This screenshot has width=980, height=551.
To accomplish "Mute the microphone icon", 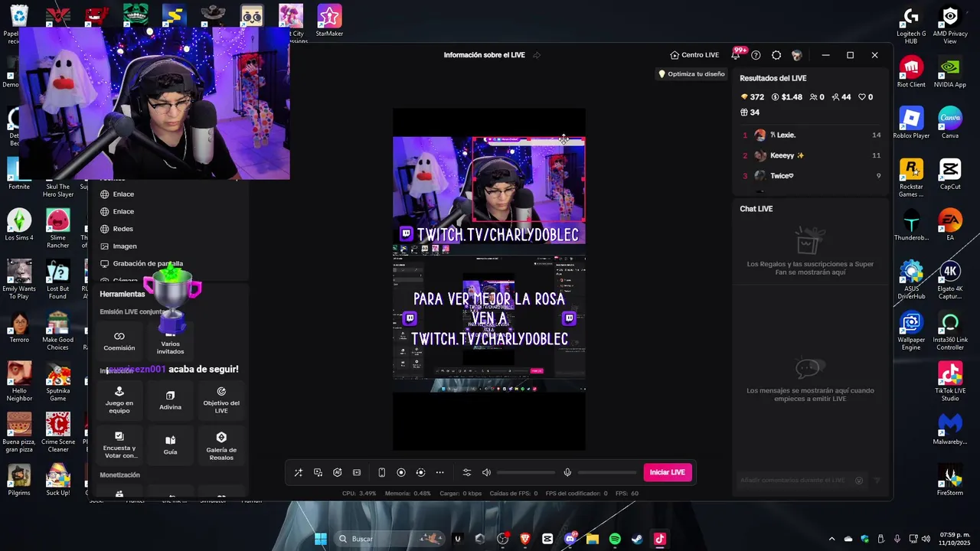I will (567, 473).
